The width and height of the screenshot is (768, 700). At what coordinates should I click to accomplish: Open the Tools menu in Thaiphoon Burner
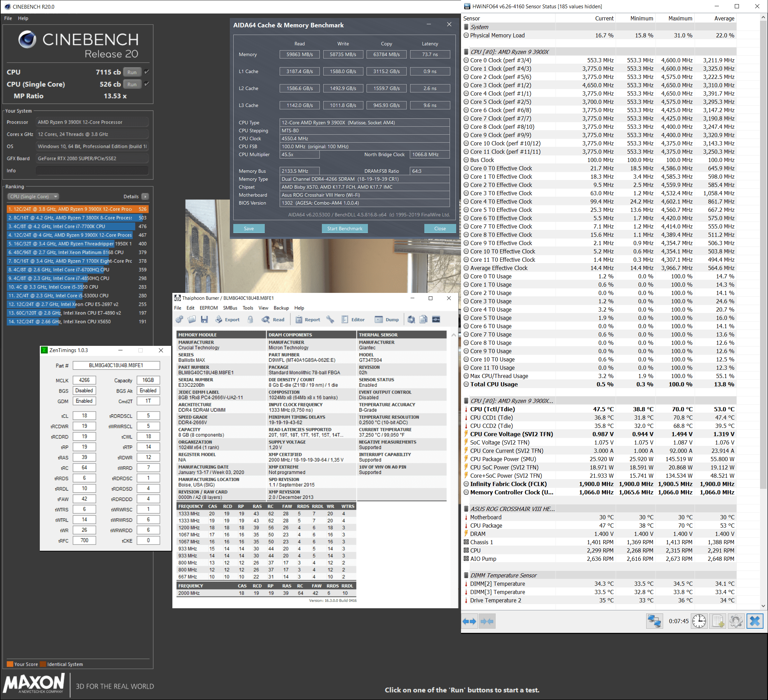coord(247,308)
